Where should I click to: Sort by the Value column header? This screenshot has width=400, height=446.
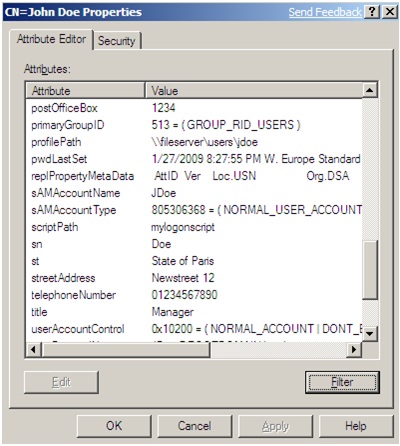(x=254, y=90)
